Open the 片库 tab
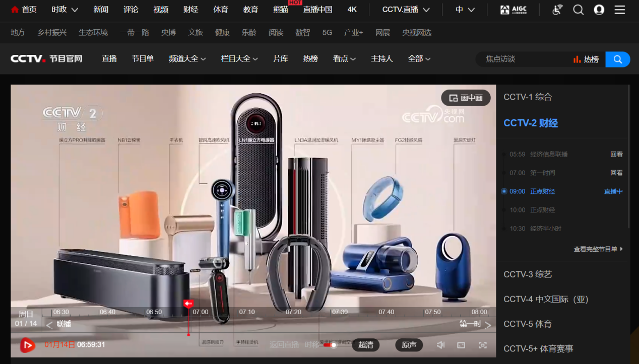Image resolution: width=639 pixels, height=364 pixels. click(281, 59)
